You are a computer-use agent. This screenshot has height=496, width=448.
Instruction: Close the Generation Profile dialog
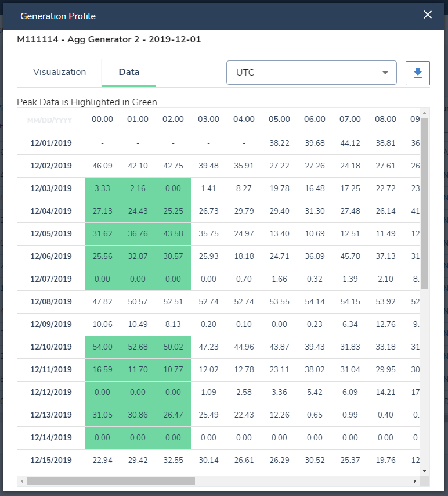point(428,15)
